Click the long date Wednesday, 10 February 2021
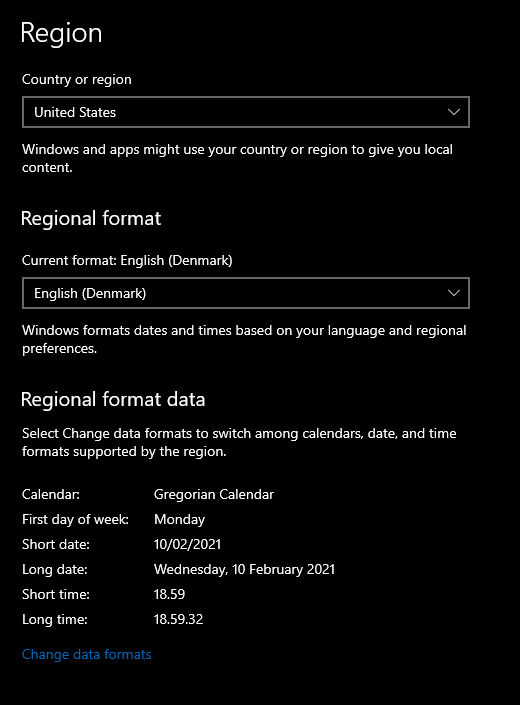 click(244, 569)
